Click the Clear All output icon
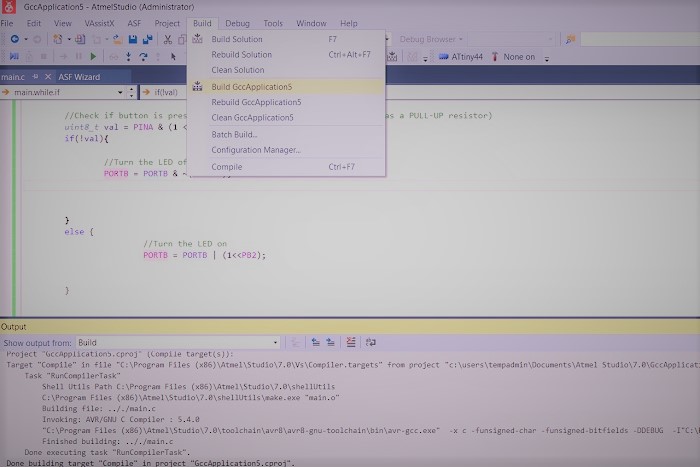The width and height of the screenshot is (700, 467). coord(351,342)
